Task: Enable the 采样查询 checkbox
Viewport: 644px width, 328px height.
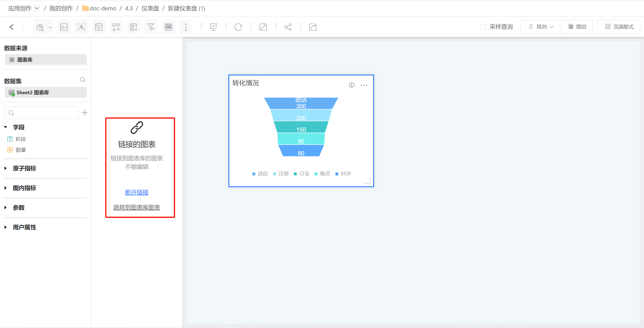Action: pos(483,27)
